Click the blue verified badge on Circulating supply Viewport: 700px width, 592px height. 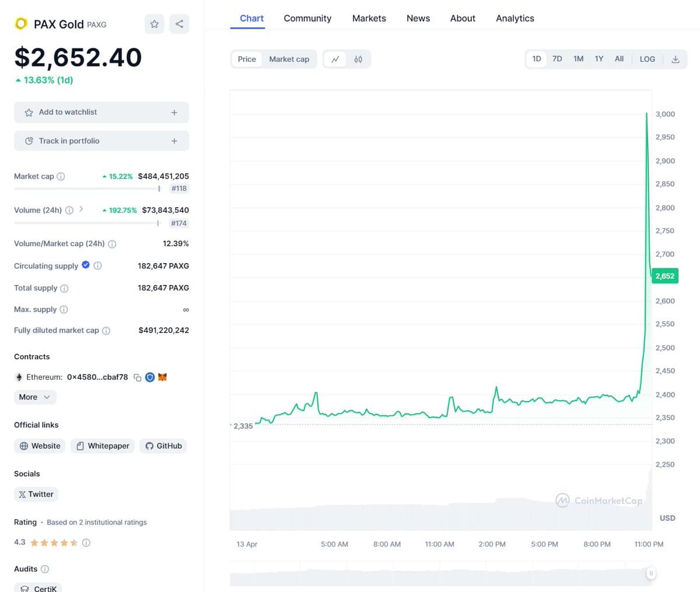tap(86, 265)
